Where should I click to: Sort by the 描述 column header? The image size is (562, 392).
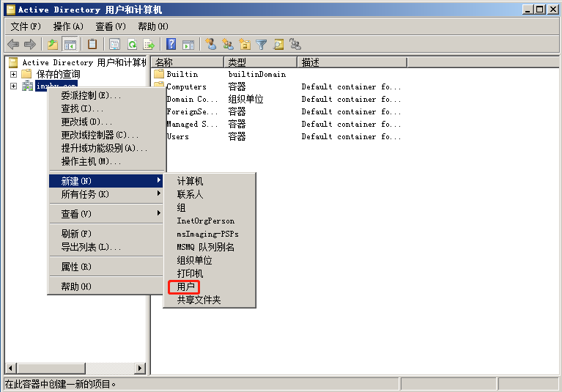pyautogui.click(x=352, y=62)
